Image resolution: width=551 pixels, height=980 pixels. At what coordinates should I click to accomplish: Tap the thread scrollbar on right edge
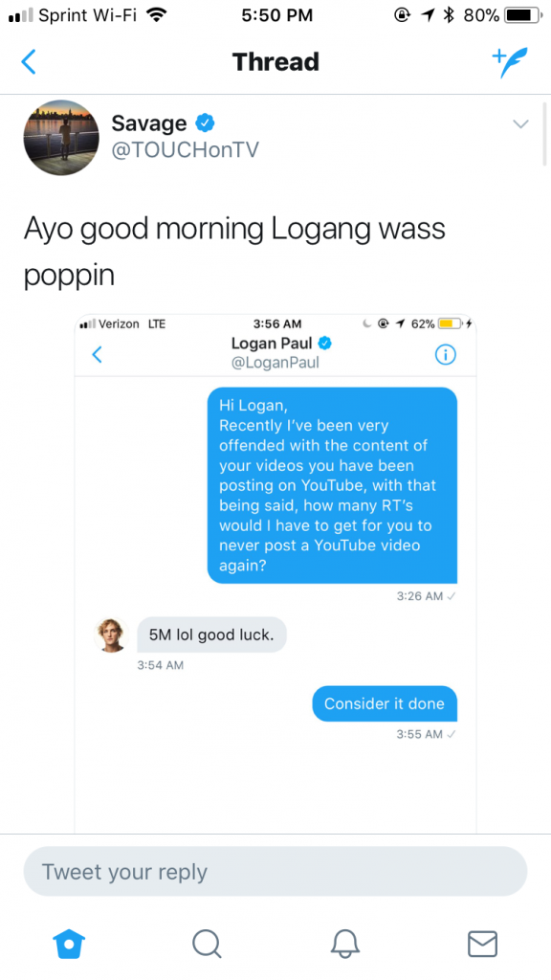[x=545, y=134]
